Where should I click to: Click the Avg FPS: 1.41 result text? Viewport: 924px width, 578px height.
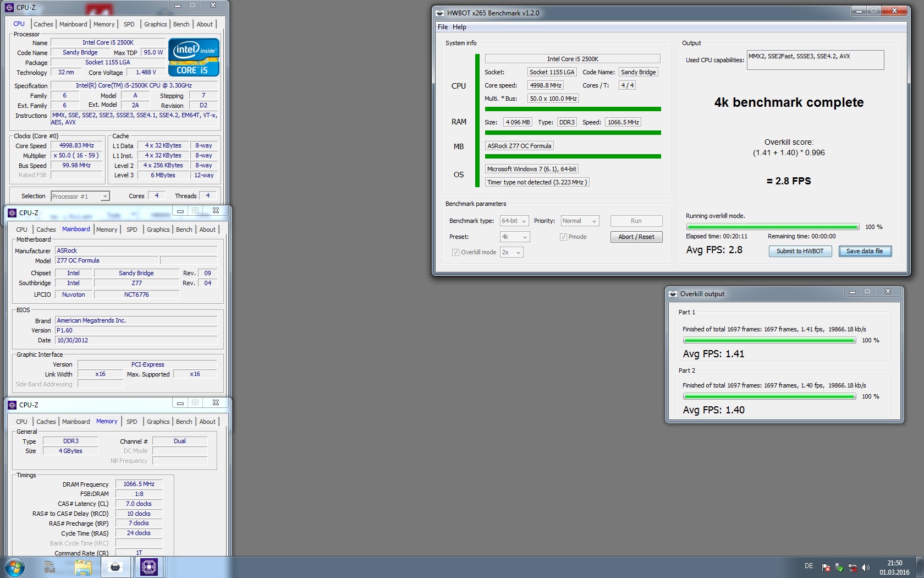pyautogui.click(x=713, y=355)
